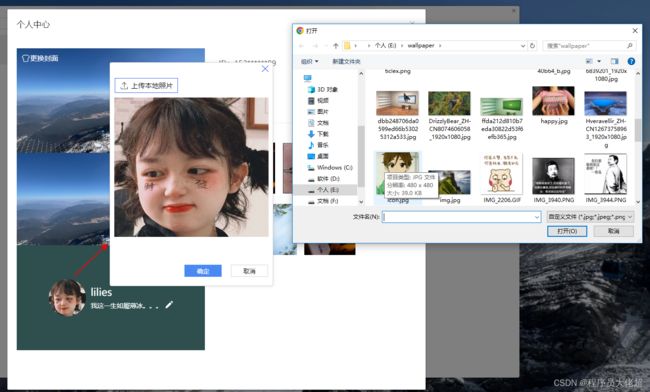
Task: Open the Desktop folder in sidebar
Action: point(318,156)
